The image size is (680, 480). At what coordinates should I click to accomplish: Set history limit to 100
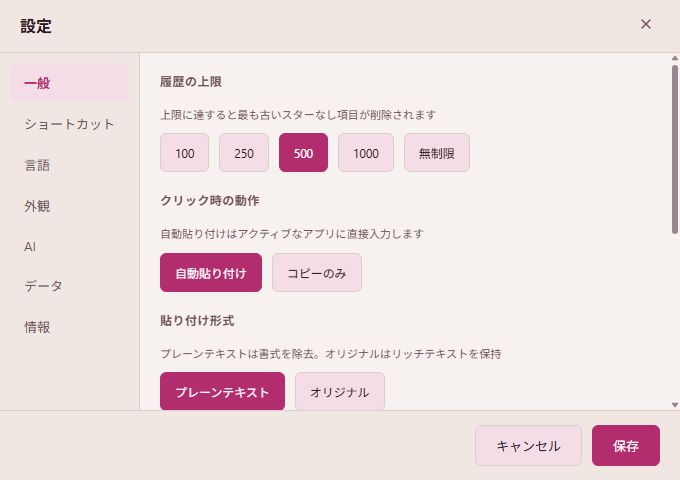(x=185, y=153)
